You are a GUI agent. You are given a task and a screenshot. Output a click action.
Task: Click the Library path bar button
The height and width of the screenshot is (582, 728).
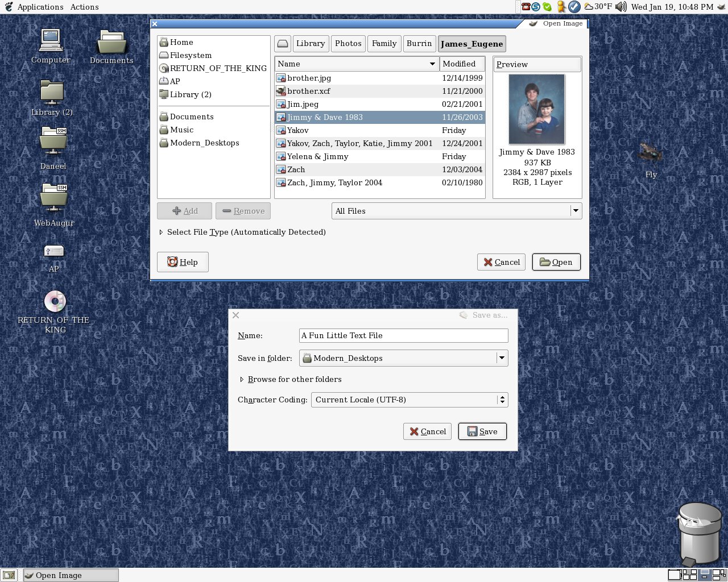coord(311,44)
